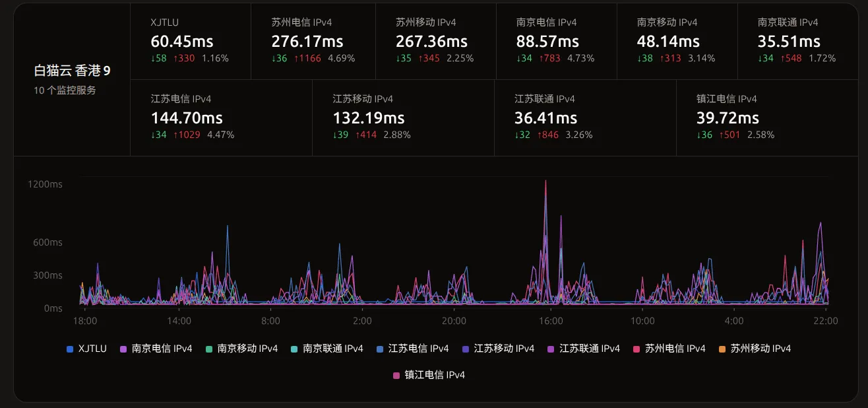Viewport: 868px width, 408px height.
Task: Open the 江苏电信 IPv4 144.70ms card
Action: coord(221,118)
